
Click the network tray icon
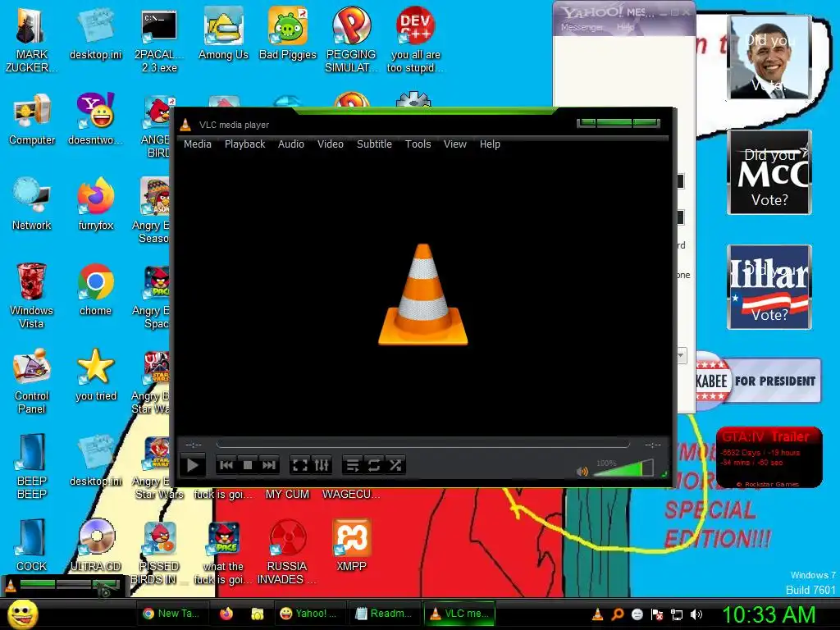click(677, 614)
